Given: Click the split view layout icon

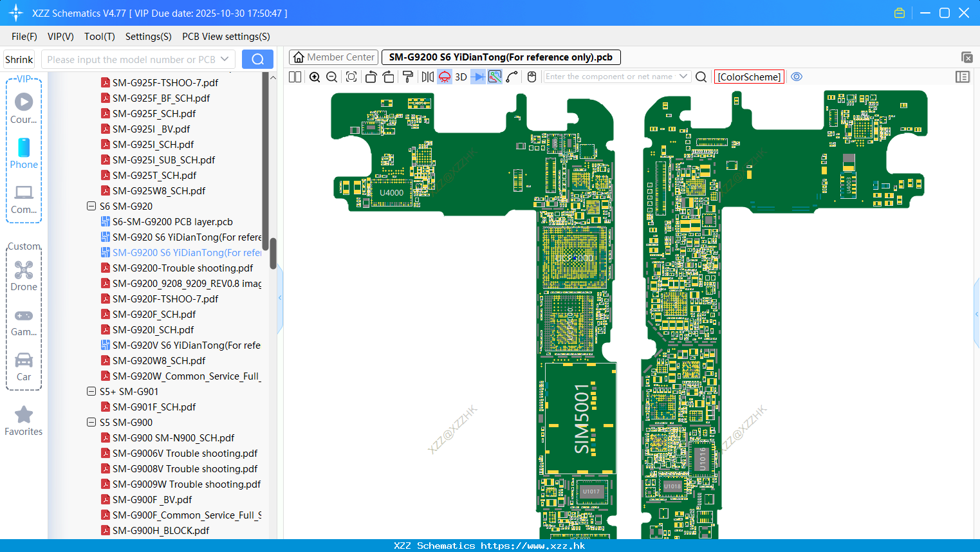Looking at the screenshot, I should pos(295,77).
